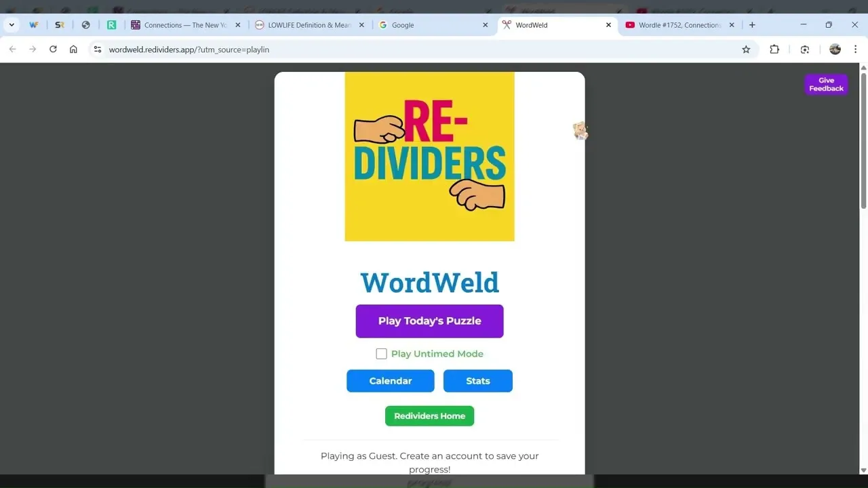Go back using the browser back arrow
Screen dimensions: 868x488
[x=12, y=49]
